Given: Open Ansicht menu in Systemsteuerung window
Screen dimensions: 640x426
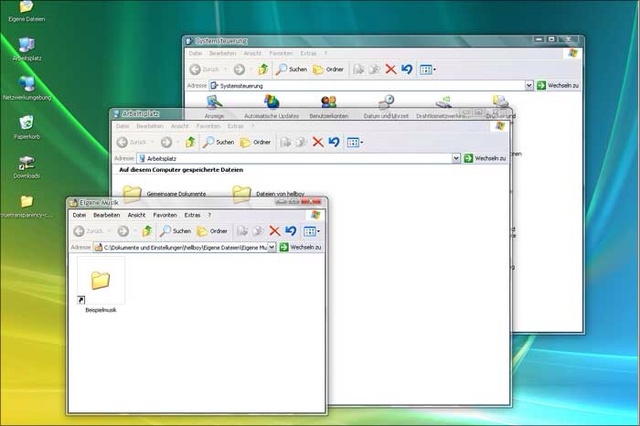Looking at the screenshot, I should click(x=252, y=53).
